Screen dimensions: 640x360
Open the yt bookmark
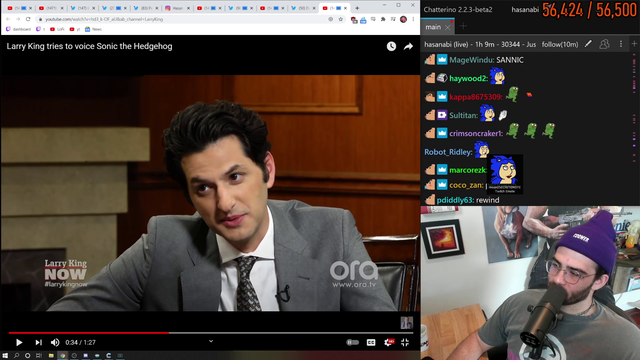click(75, 29)
